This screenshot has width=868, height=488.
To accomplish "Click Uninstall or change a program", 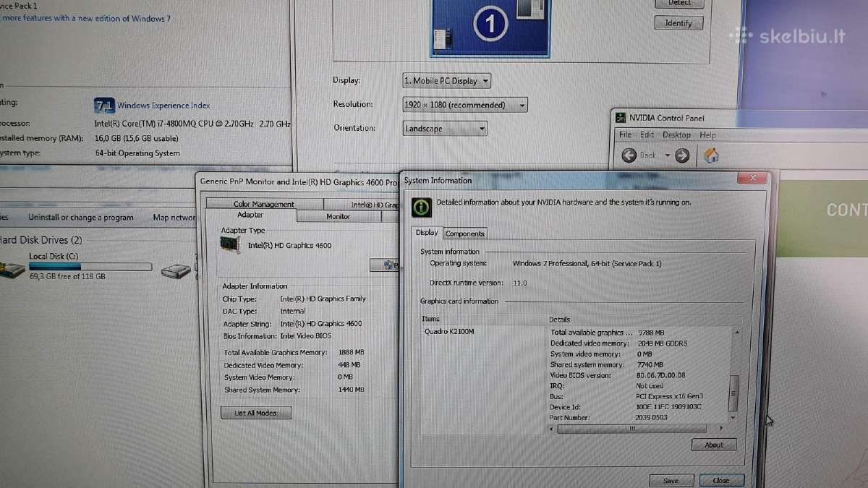I will coord(81,217).
